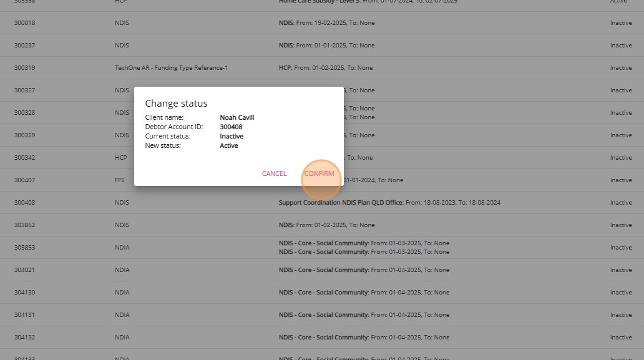Click the Support Coordination NDIS Plan QLD Office entry
The width and height of the screenshot is (644, 360).
pyautogui.click(x=389, y=202)
